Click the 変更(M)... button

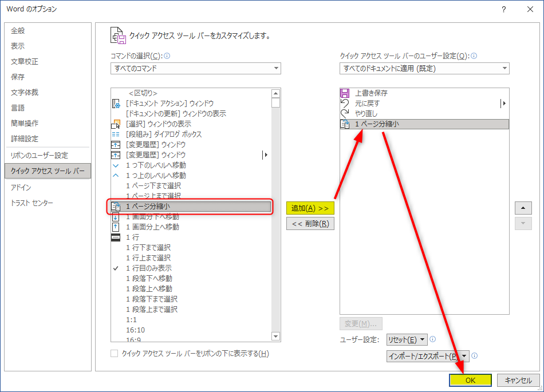pos(361,324)
